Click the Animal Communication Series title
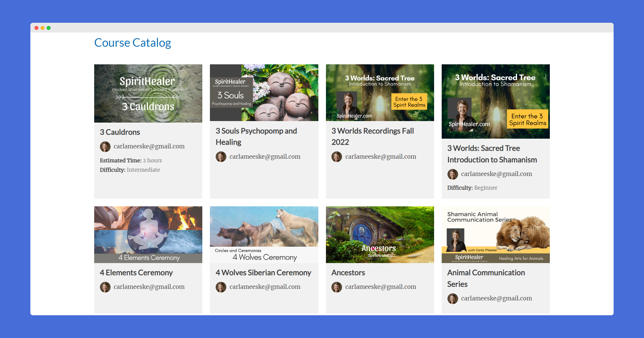Screen dimensions: 644x338 486,278
